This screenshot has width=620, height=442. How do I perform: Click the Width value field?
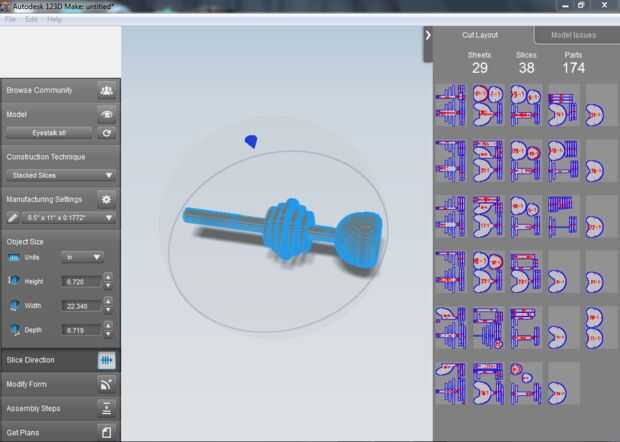point(81,306)
